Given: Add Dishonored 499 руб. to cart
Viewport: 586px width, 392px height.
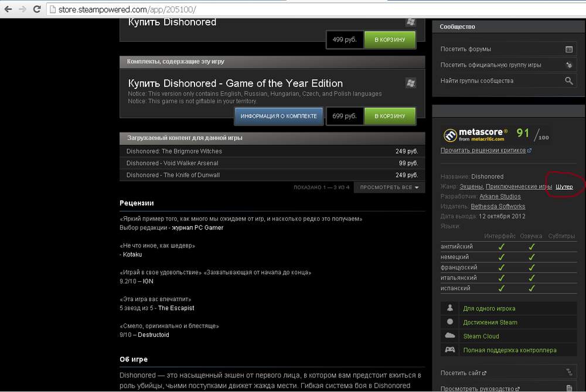Looking at the screenshot, I should click(x=390, y=40).
